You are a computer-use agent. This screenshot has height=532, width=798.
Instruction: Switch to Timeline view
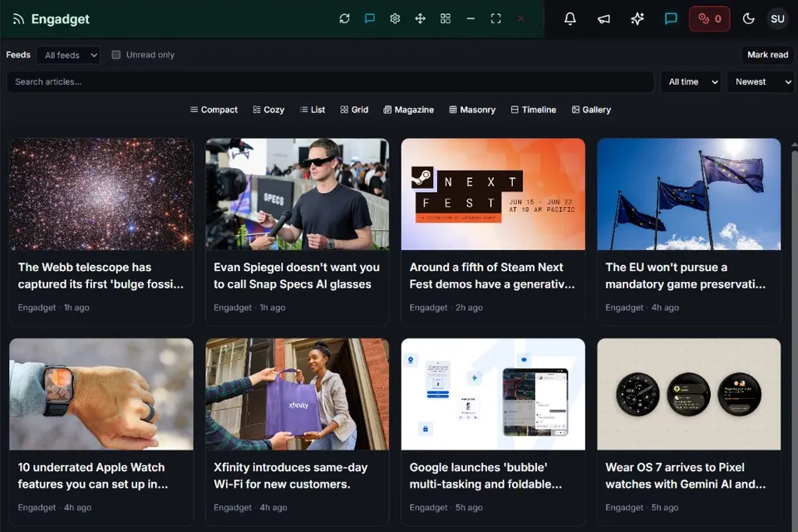pyautogui.click(x=534, y=110)
